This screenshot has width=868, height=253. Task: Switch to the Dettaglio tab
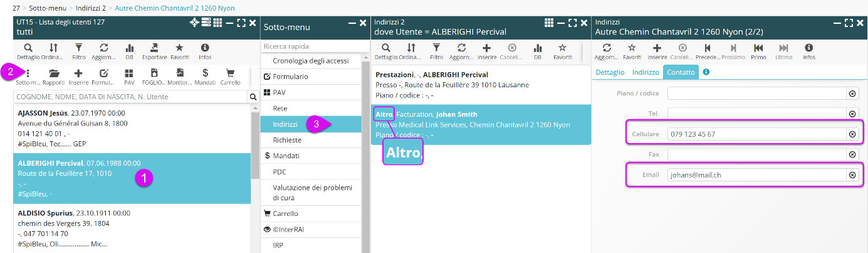click(x=610, y=73)
